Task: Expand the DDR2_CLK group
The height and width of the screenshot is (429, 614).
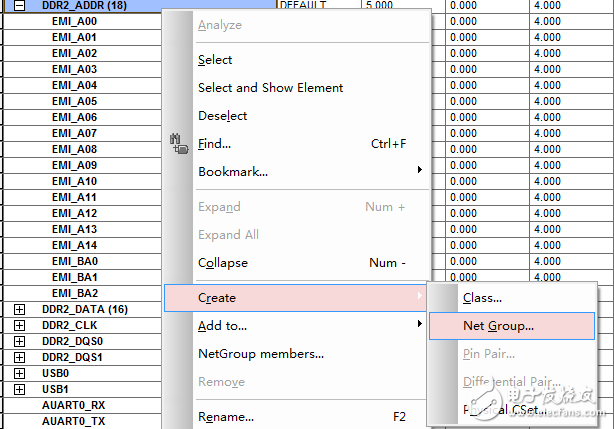Action: tap(19, 325)
